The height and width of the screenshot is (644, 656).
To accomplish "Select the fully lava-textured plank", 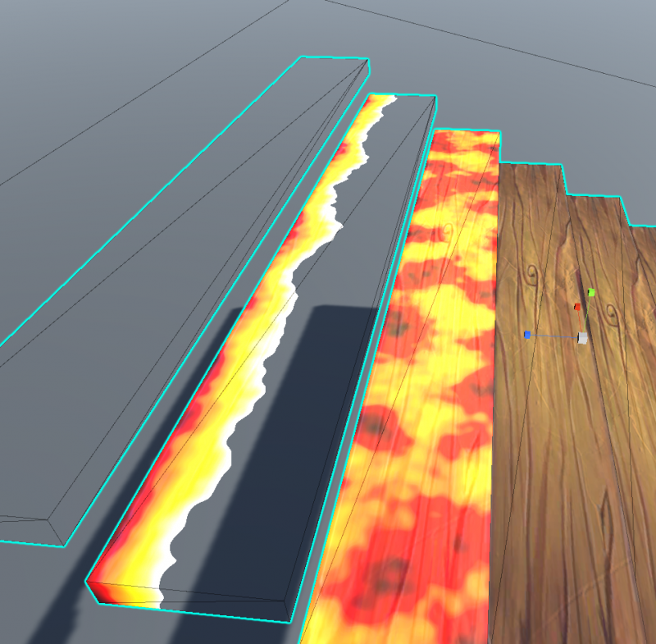I will 426,369.
